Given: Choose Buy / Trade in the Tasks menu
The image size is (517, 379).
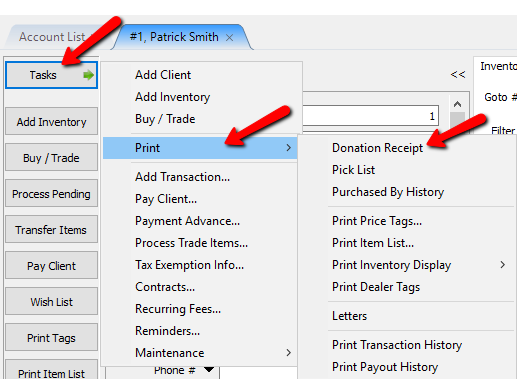Looking at the screenshot, I should (200, 119).
